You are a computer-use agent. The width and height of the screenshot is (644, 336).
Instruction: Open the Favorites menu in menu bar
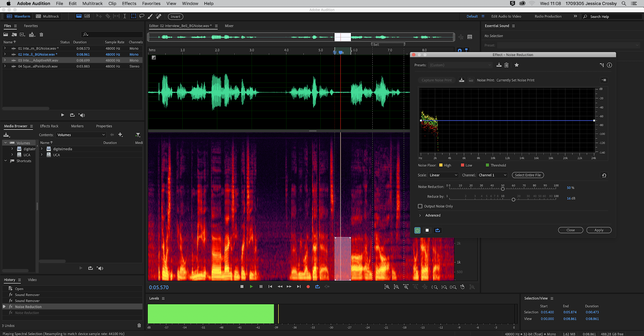(x=151, y=3)
